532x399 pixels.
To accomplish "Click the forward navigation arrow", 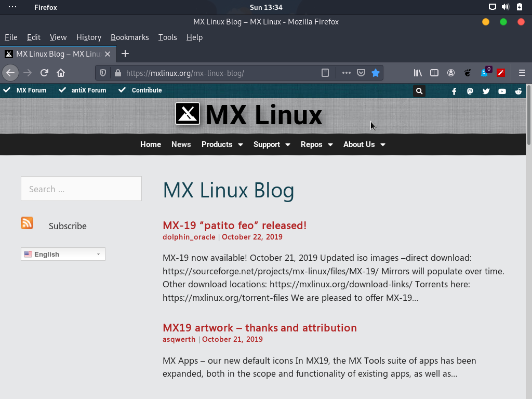I will (x=28, y=73).
